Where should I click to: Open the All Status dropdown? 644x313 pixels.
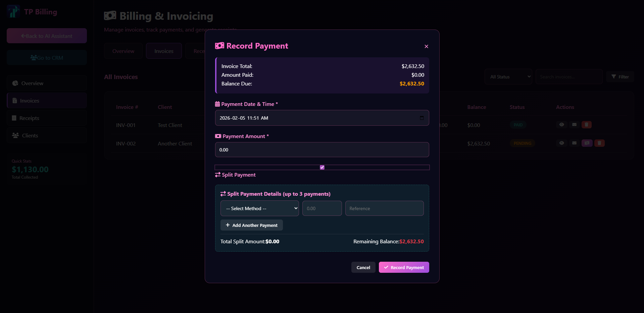pyautogui.click(x=508, y=76)
